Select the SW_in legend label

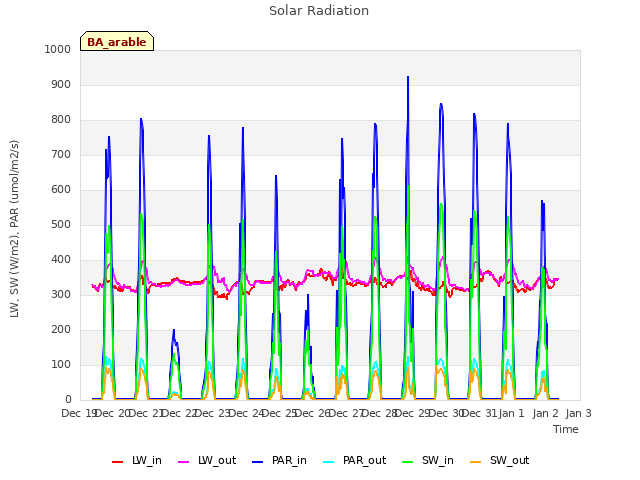(x=438, y=461)
